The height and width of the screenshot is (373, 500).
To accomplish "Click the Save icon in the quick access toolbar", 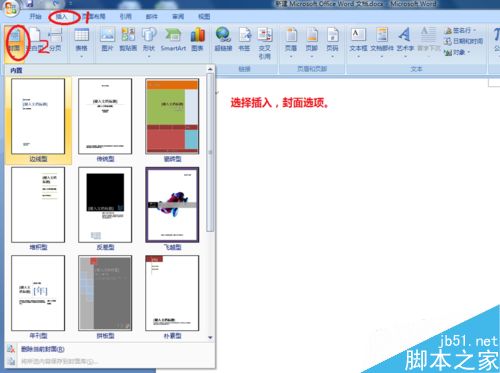I will (30, 4).
